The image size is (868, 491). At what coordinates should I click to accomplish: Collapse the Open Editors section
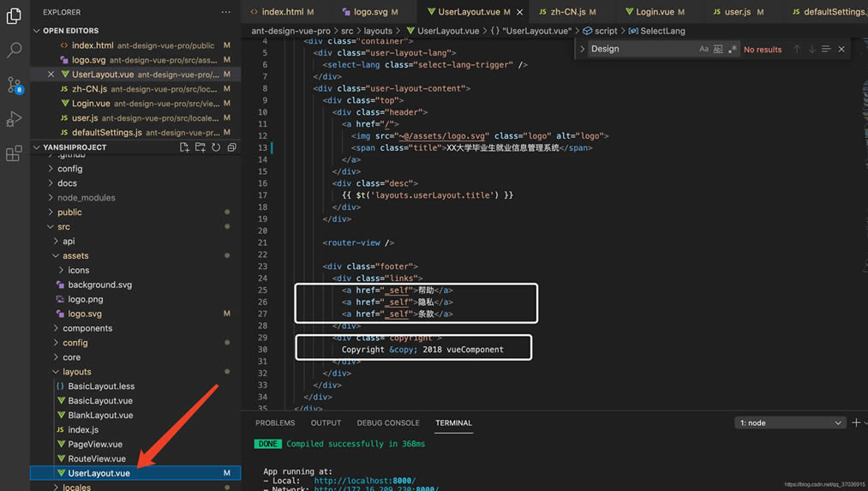(x=37, y=31)
